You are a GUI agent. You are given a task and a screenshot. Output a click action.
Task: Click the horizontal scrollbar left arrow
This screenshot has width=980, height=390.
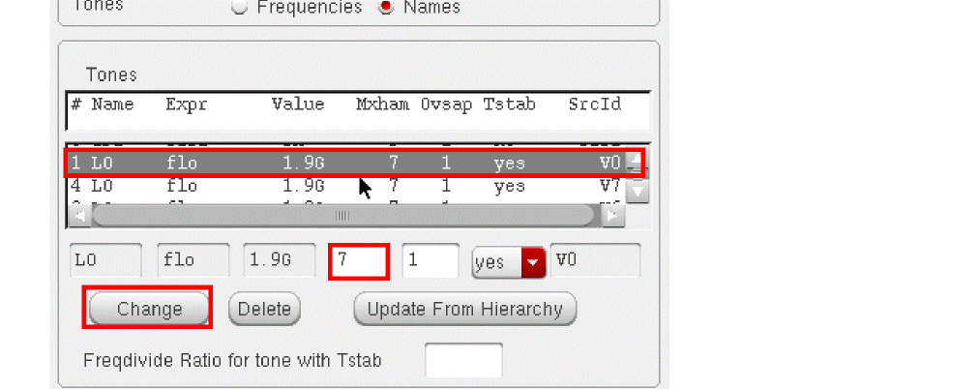[x=79, y=215]
